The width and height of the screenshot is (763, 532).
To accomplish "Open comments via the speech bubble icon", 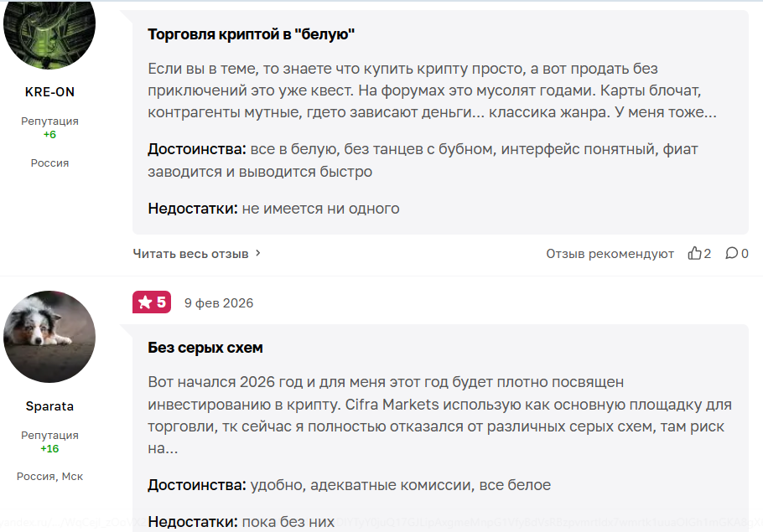I will tap(731, 252).
